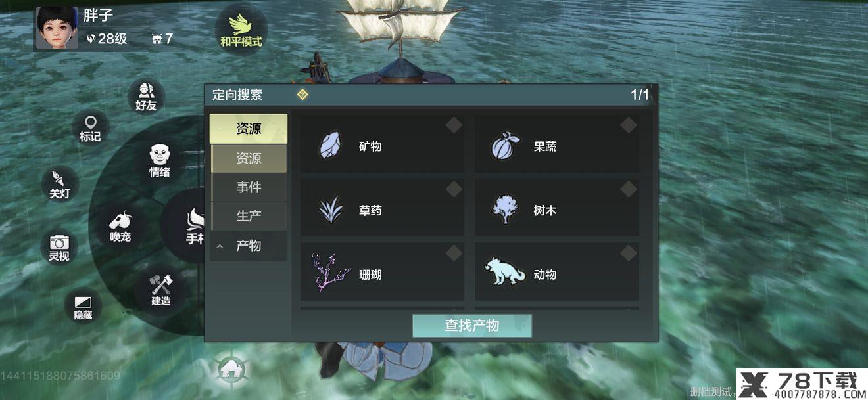868x400 pixels.
Task: Open the 胖子 player avatar portrait
Action: point(57,28)
